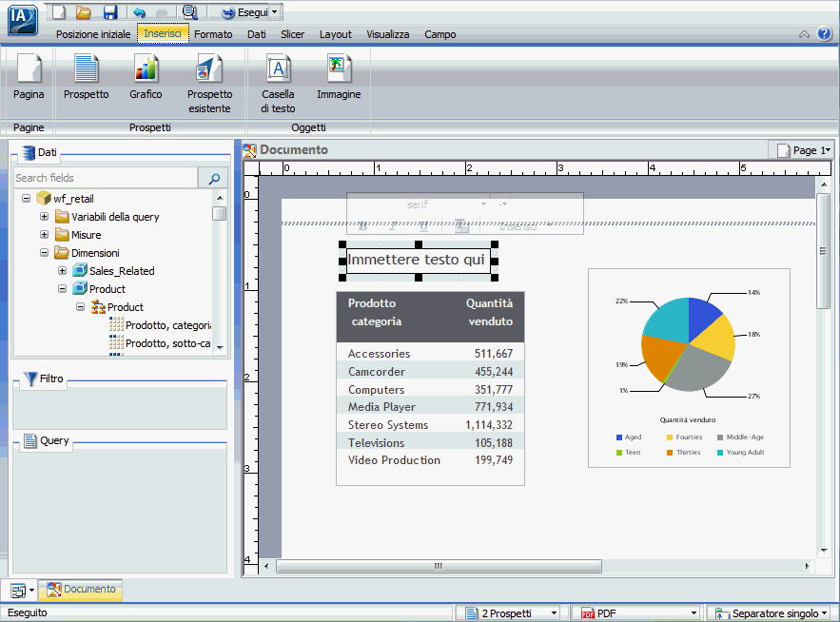Open the PDF output format dropdown
Screen dimensions: 840x622
point(635,612)
